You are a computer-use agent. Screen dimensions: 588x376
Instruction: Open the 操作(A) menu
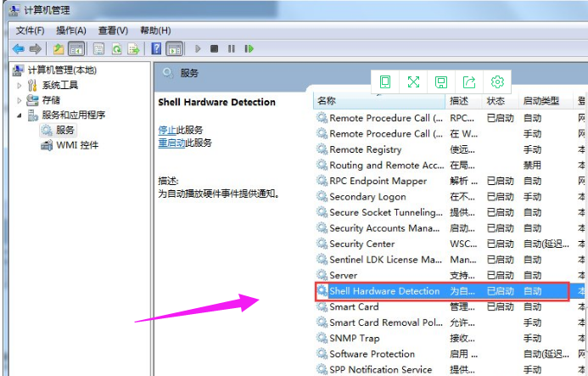(71, 31)
